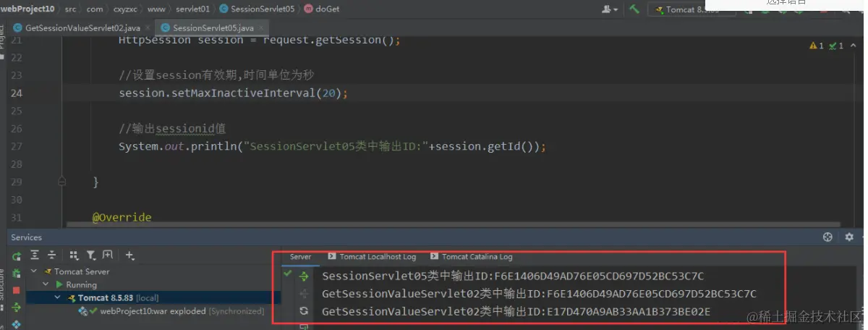
Task: Click the green Deploy All icon beside console
Action: [304, 276]
